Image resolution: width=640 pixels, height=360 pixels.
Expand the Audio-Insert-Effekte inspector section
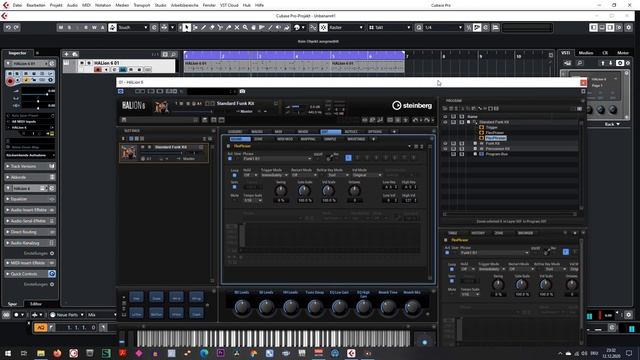(x=29, y=210)
